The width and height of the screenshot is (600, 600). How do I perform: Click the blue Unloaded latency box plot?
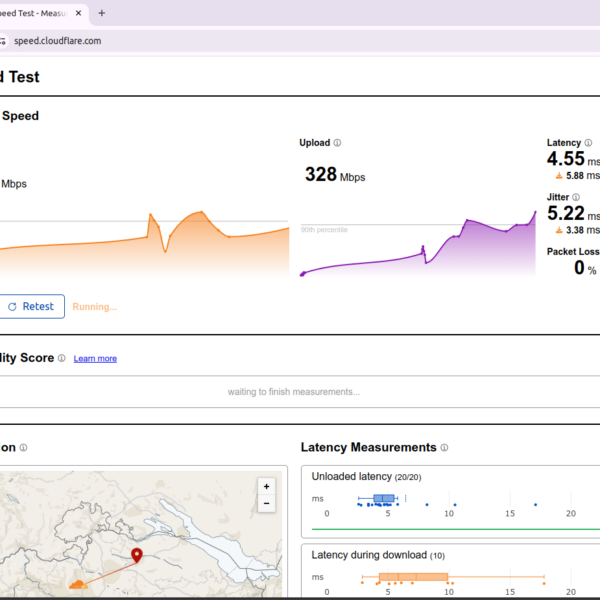click(x=384, y=498)
